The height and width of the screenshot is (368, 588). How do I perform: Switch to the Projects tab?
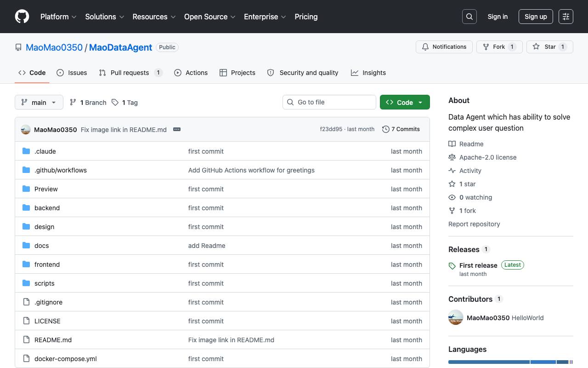click(237, 73)
